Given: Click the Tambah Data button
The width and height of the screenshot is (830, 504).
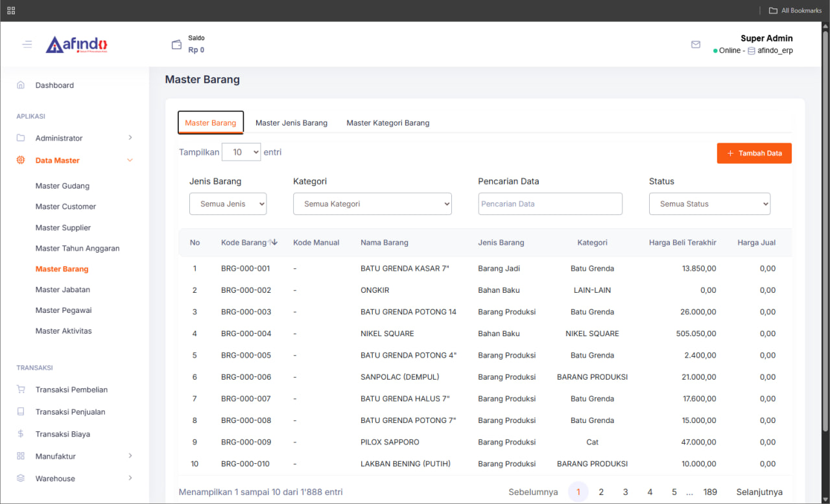Looking at the screenshot, I should [754, 154].
